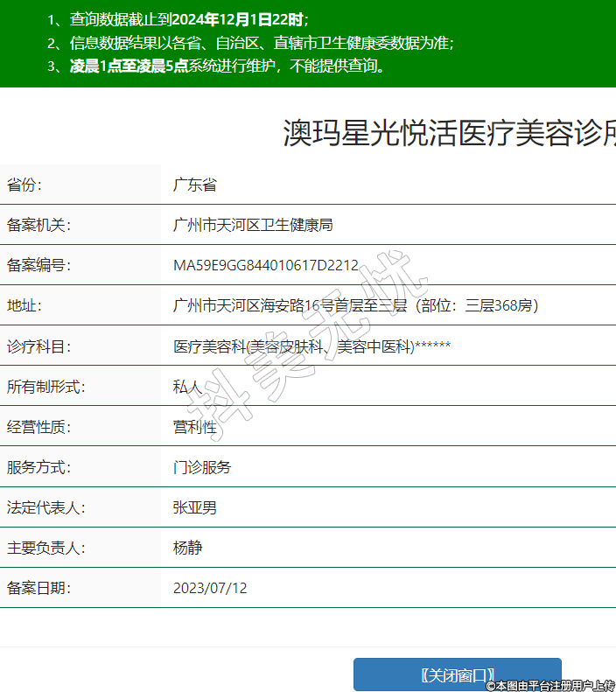Image resolution: width=616 pixels, height=692 pixels.
Task: Click the 法定代表人 row label
Action: click(x=45, y=507)
